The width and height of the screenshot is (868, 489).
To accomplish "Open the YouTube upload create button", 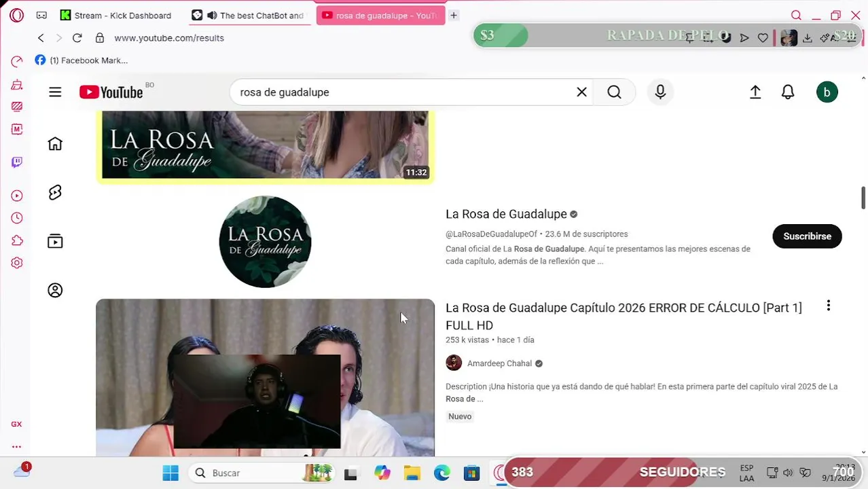I will (755, 92).
